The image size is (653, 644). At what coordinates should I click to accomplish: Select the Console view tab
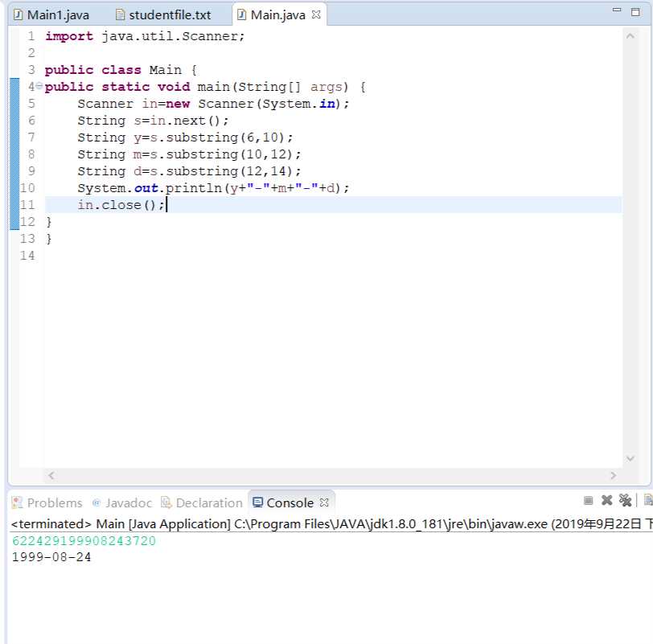point(290,502)
